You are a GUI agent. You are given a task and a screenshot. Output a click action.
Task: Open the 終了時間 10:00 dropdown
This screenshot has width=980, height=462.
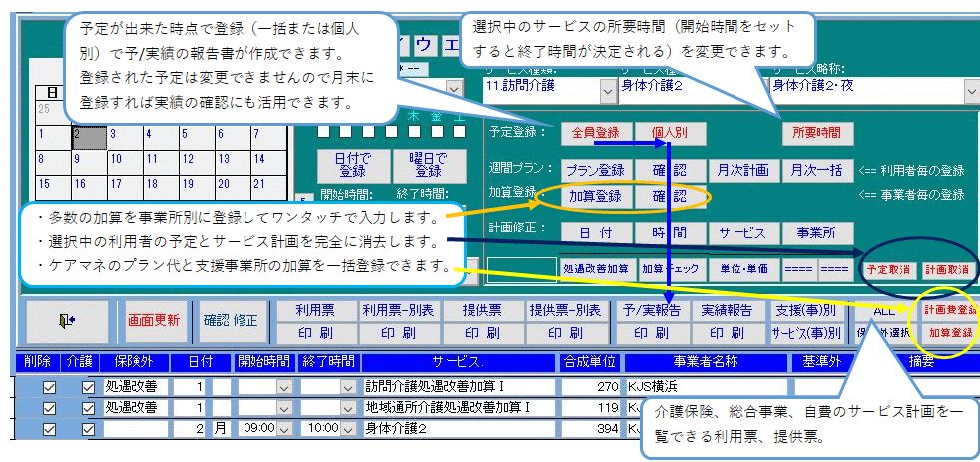pos(348,429)
